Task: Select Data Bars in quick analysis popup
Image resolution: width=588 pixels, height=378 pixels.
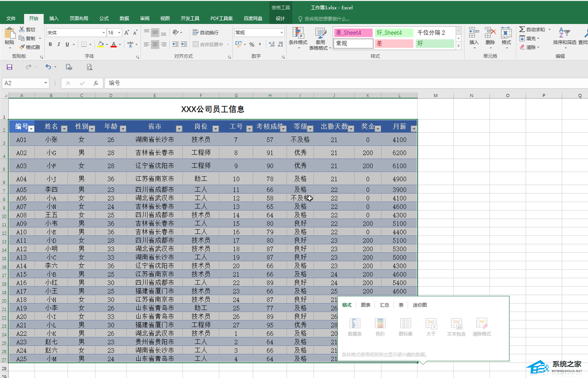Action: coord(355,327)
